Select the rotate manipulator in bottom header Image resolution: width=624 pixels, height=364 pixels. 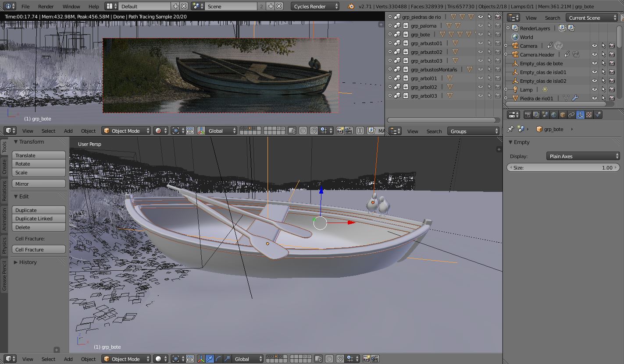pos(218,359)
